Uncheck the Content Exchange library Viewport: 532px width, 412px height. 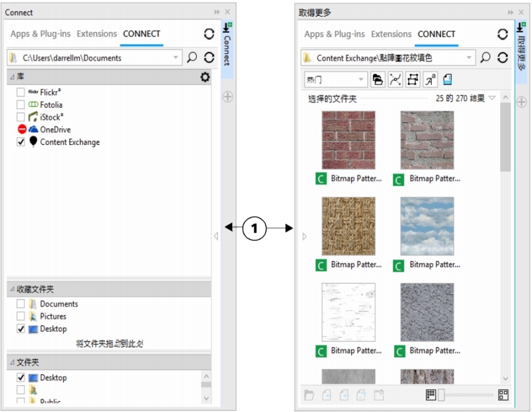21,142
